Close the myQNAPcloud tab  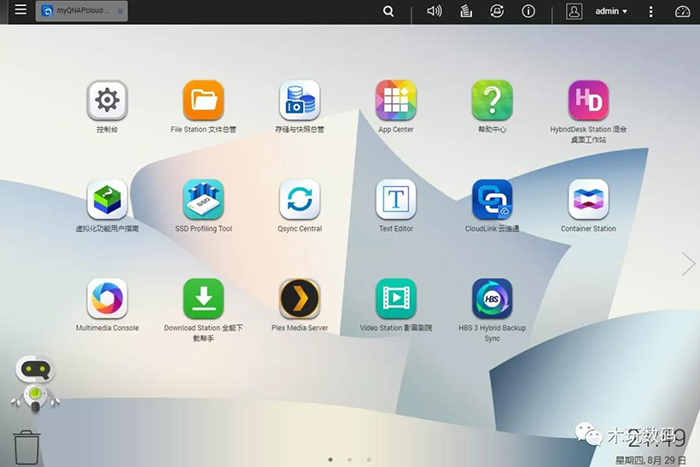(120, 11)
